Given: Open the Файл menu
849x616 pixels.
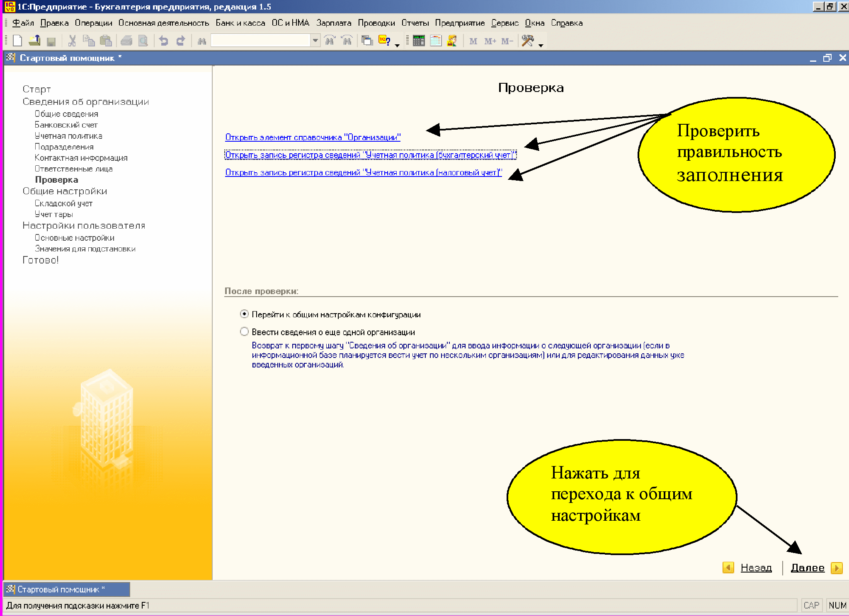Looking at the screenshot, I should (x=23, y=23).
